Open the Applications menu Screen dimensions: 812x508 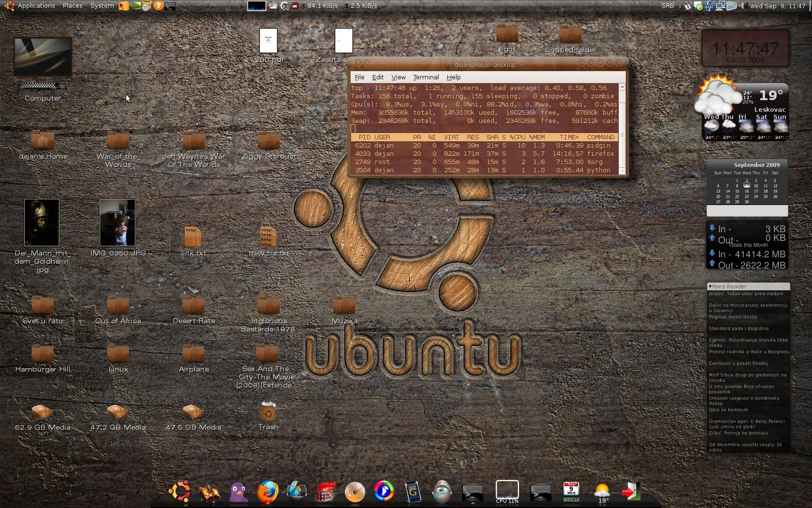[x=36, y=6]
